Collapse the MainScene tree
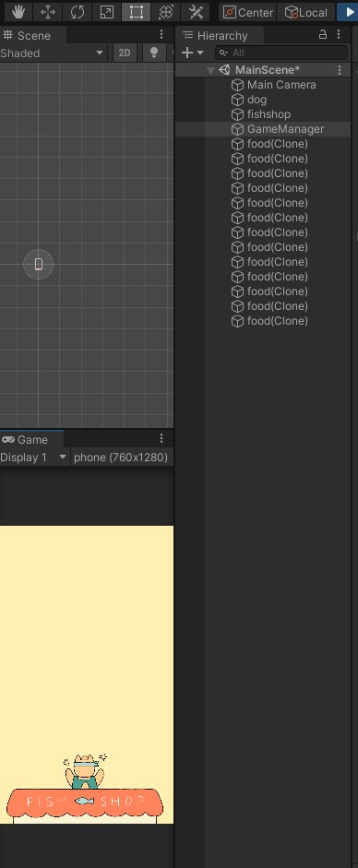The image size is (358, 868). point(210,70)
